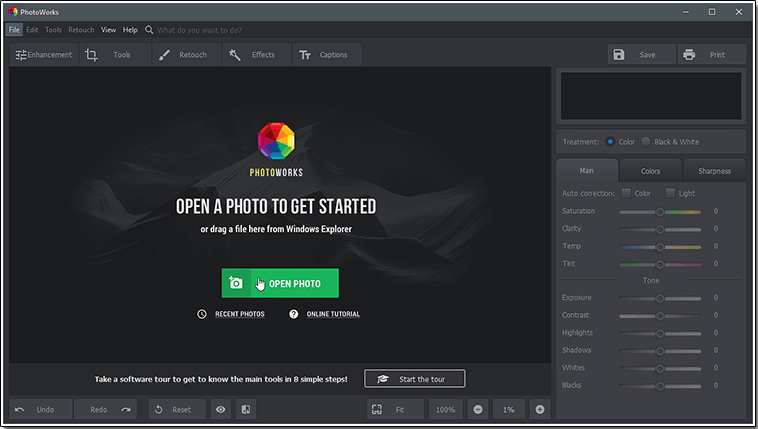Click the graduation cap tour icon
Viewport: 758px width, 429px height.
[383, 379]
